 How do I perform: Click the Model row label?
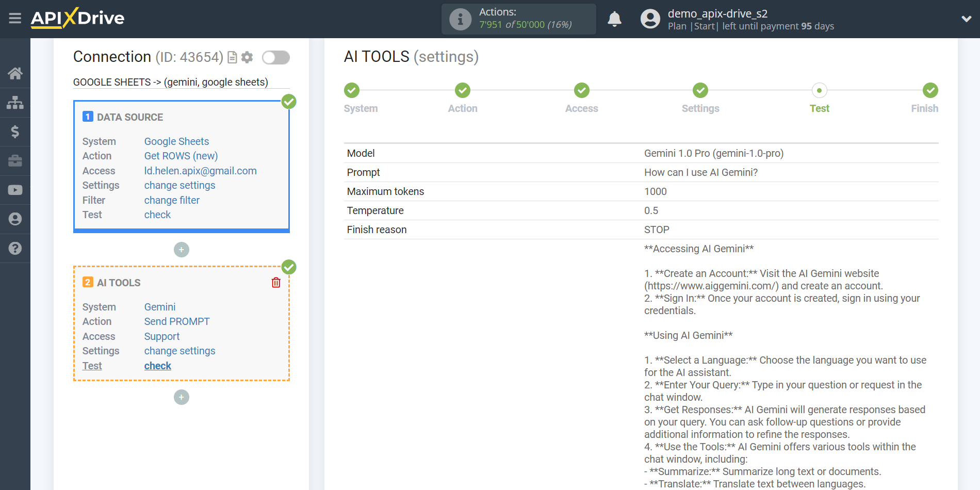(x=361, y=153)
